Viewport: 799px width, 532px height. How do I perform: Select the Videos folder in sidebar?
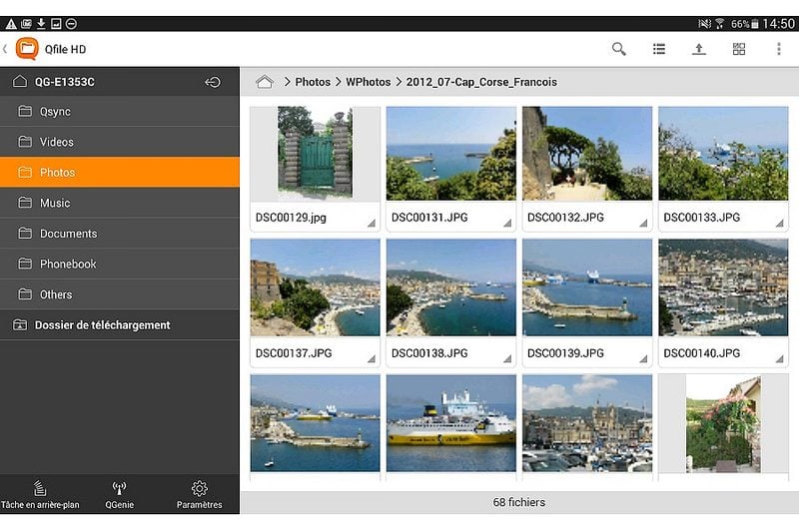[120, 142]
